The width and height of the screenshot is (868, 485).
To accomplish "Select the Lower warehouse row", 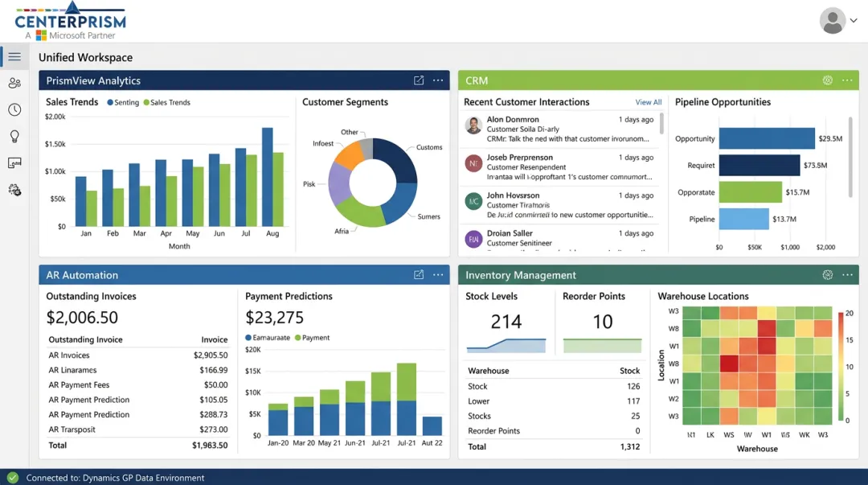I will 554,401.
